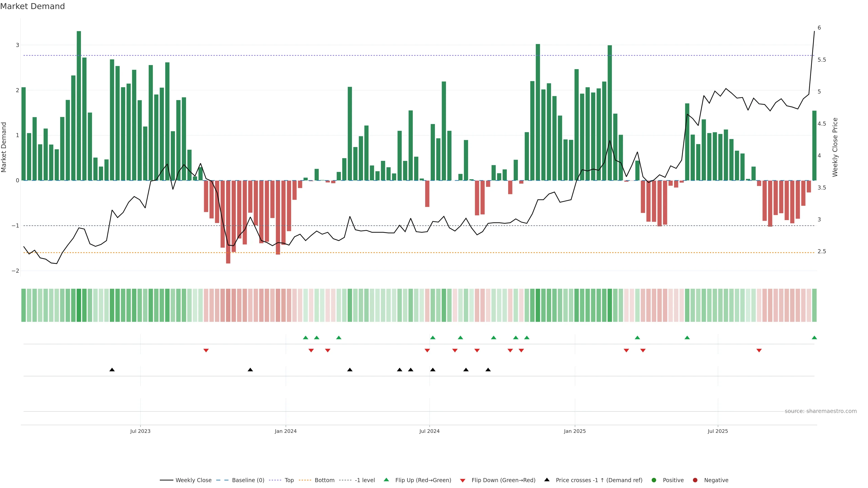This screenshot has height=488, width=868.
Task: Click first red flip-down triangle marker
Action: [206, 351]
